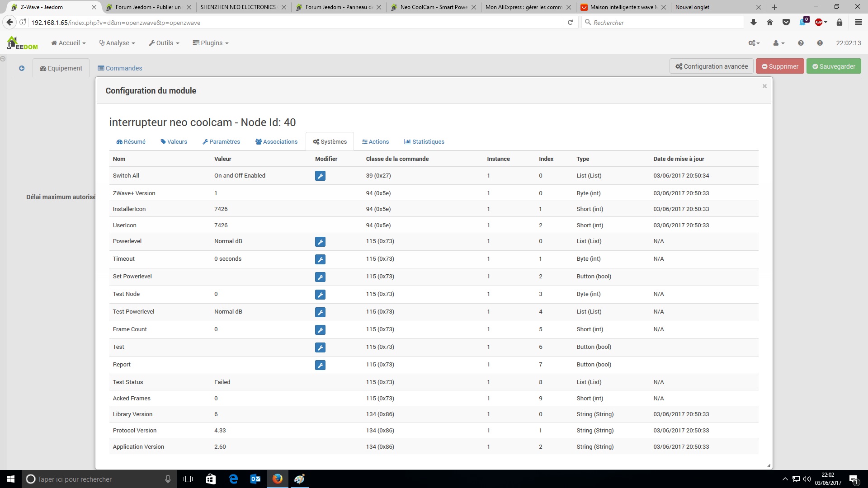
Task: Open the Pocket icon in toolbar
Action: [786, 22]
